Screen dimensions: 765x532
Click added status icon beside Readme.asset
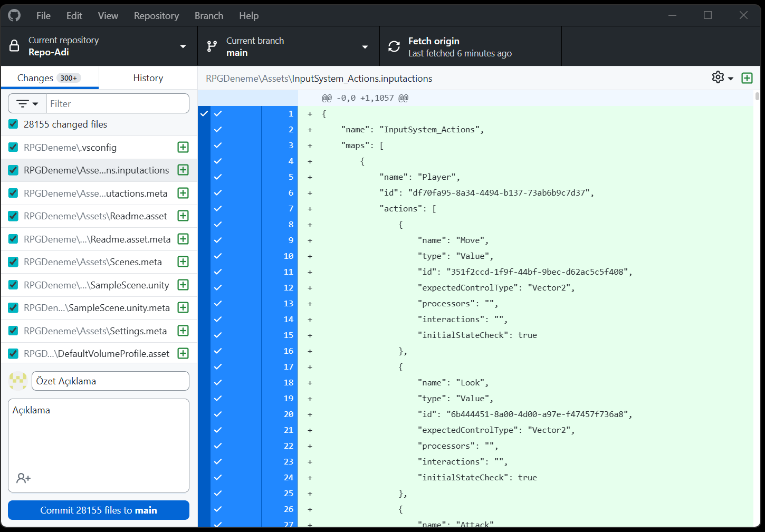[183, 216]
